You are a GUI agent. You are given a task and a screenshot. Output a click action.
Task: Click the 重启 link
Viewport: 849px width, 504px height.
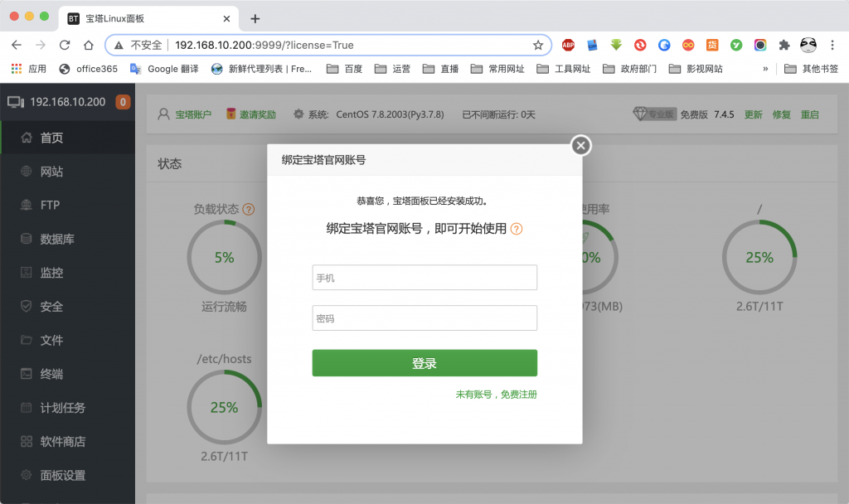[x=809, y=114]
